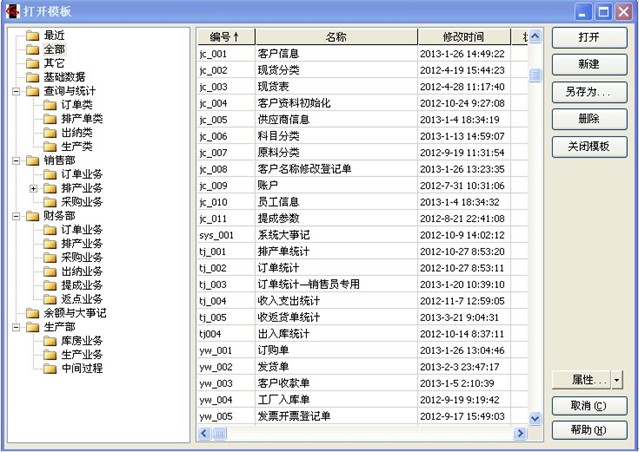Click the 库房业务 folder icon

click(x=51, y=340)
